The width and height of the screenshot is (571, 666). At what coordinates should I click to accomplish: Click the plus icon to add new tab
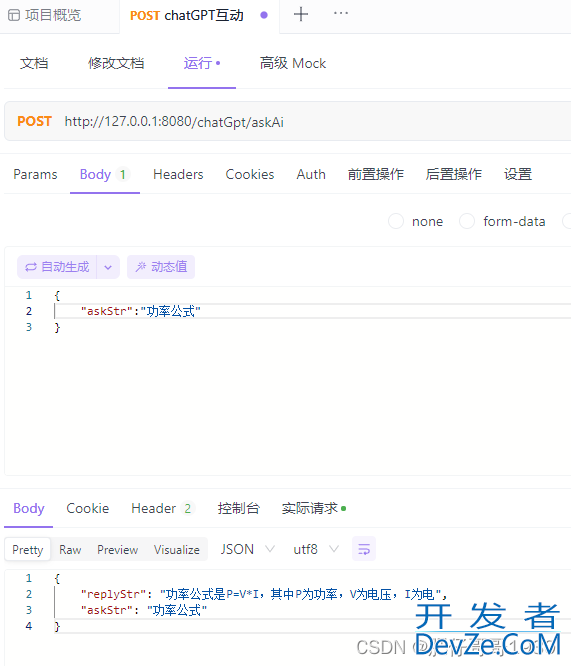pos(301,14)
